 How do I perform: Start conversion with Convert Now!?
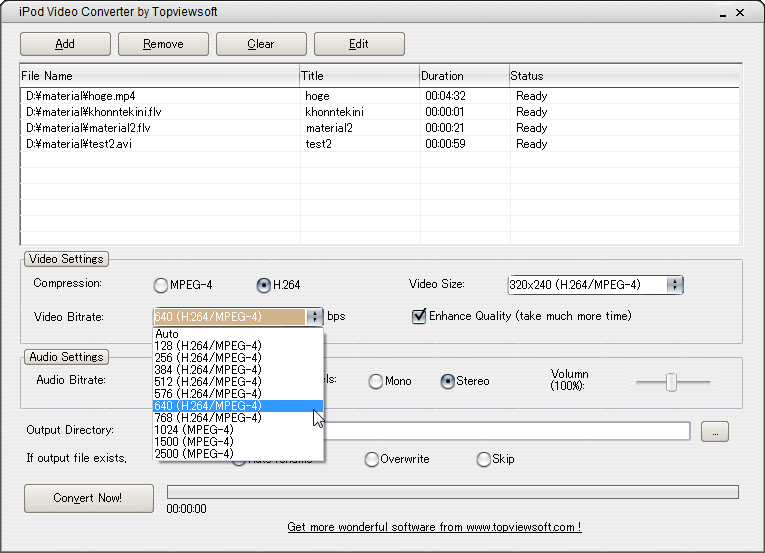click(x=89, y=498)
